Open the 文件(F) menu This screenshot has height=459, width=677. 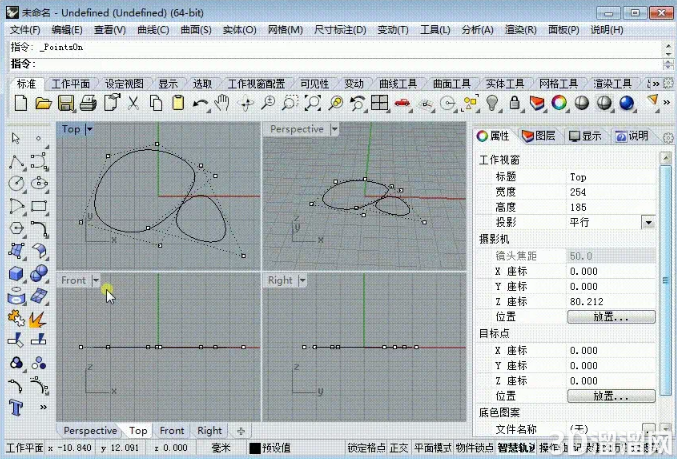[x=25, y=30]
